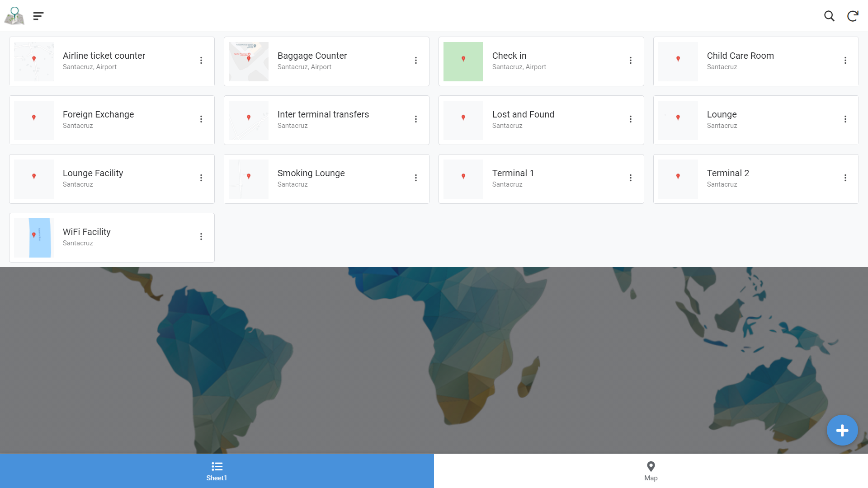Open more options for Airline ticket counter
The height and width of the screenshot is (488, 868).
click(x=201, y=61)
